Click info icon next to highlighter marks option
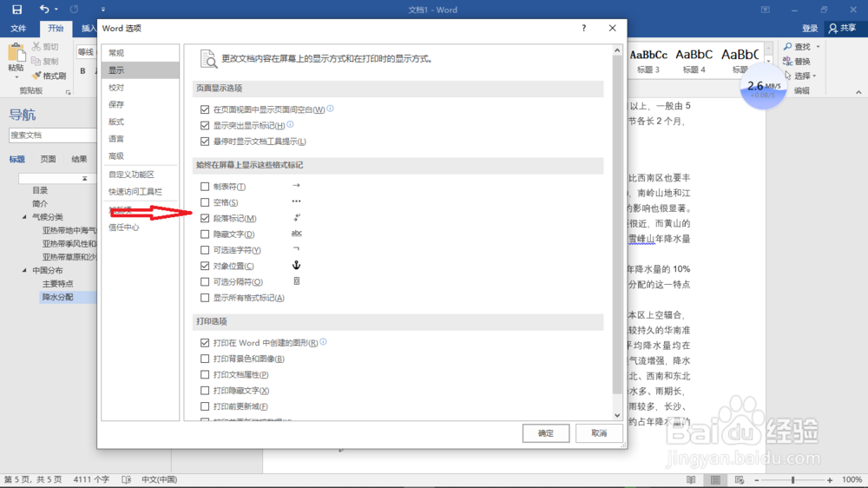868x488 pixels. pyautogui.click(x=290, y=125)
